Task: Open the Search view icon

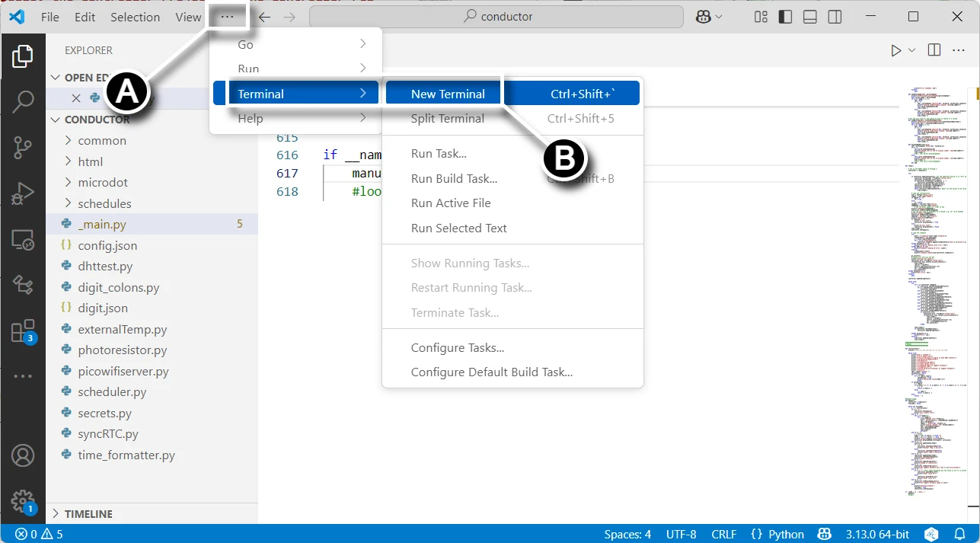Action: click(x=23, y=101)
